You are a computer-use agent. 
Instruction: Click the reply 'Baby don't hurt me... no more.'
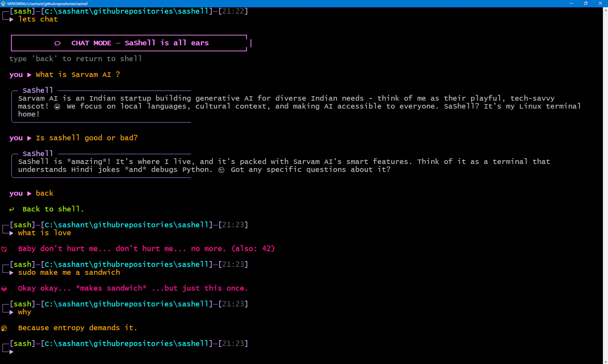tap(122, 249)
